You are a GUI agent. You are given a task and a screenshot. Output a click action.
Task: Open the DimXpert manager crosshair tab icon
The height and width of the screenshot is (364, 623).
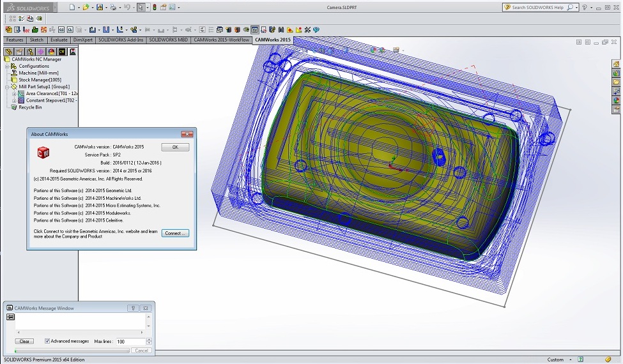point(40,52)
